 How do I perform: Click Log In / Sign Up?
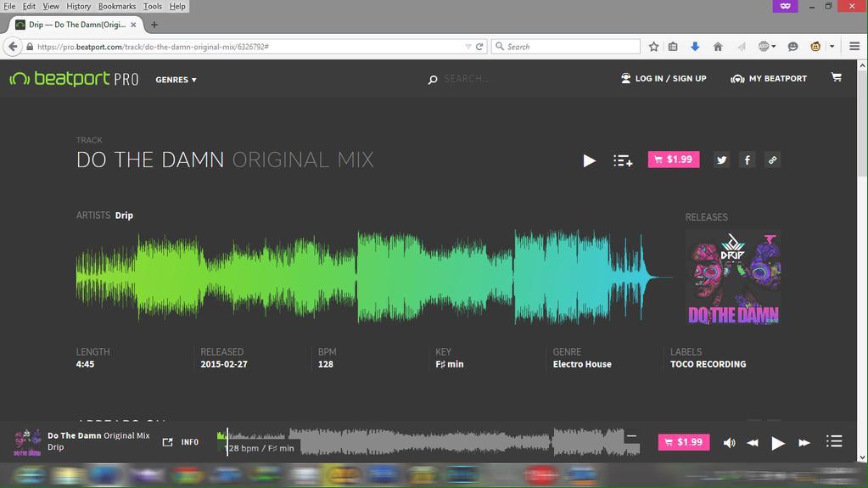[664, 79]
